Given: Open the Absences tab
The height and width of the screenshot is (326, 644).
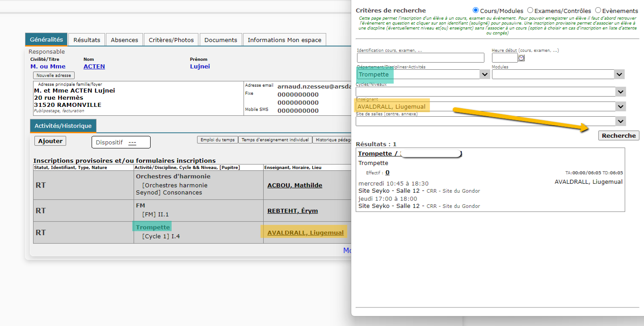Looking at the screenshot, I should (124, 40).
